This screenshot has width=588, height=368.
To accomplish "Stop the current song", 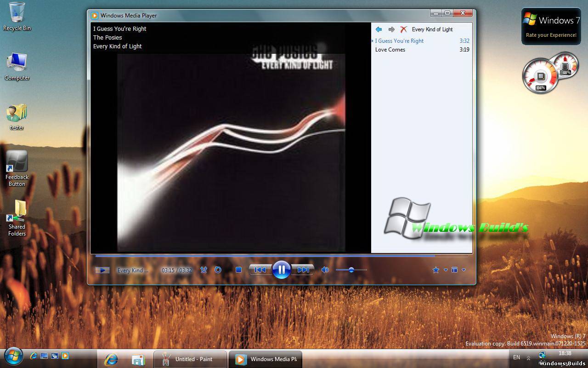I will click(238, 270).
